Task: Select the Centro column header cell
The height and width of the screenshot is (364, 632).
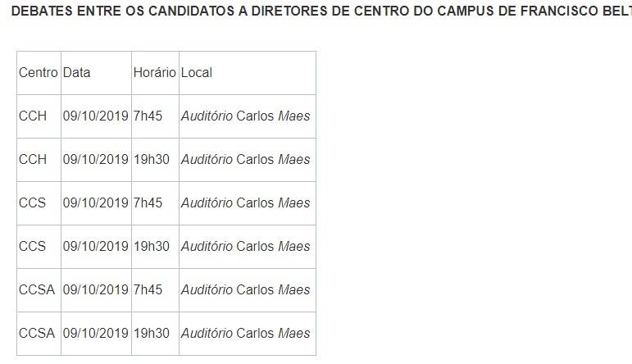Action: 39,73
